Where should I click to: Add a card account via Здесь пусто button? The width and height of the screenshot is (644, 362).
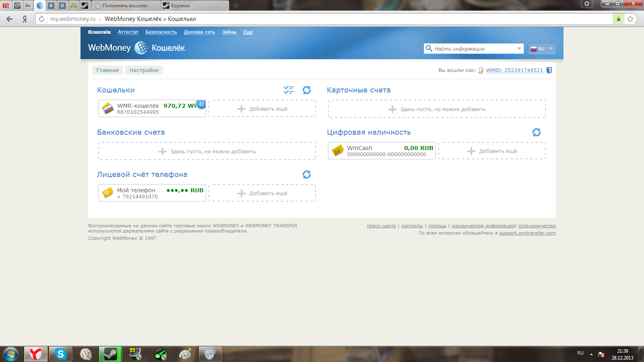(x=437, y=109)
